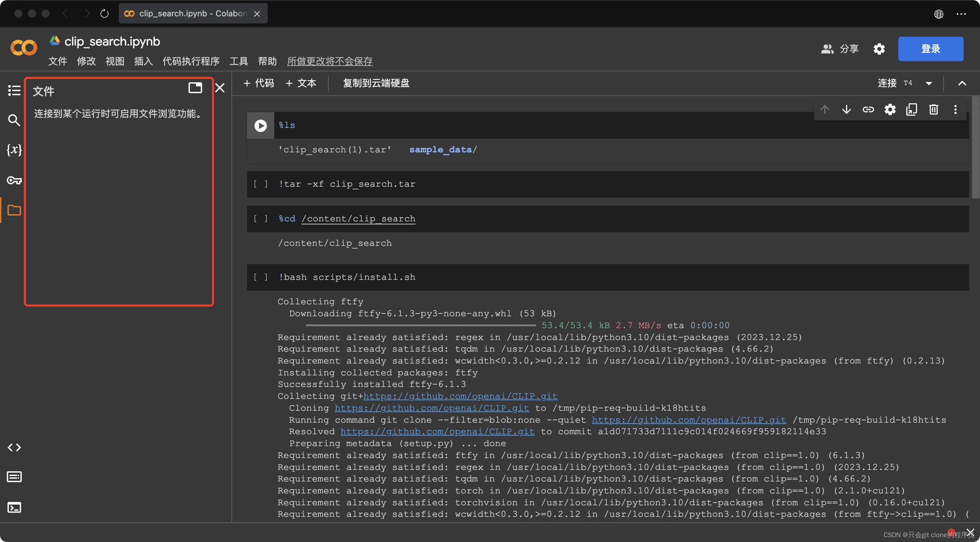Close the files panel
This screenshot has height=542, width=980.
click(x=219, y=88)
